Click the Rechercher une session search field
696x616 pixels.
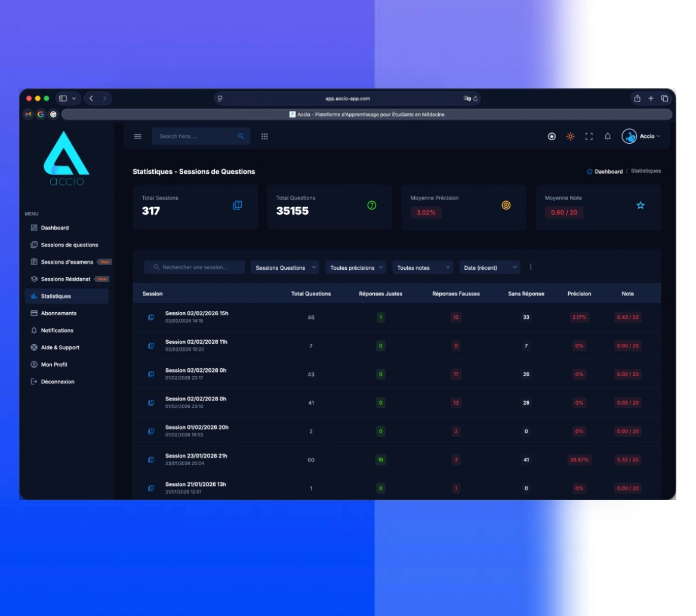pos(195,267)
